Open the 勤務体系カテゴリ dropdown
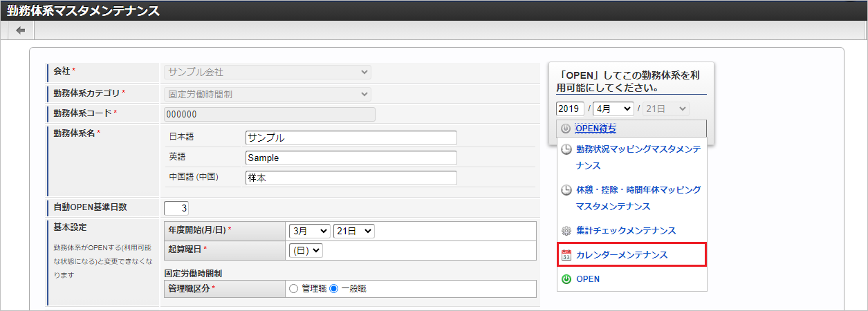The height and width of the screenshot is (311, 868). pos(268,95)
